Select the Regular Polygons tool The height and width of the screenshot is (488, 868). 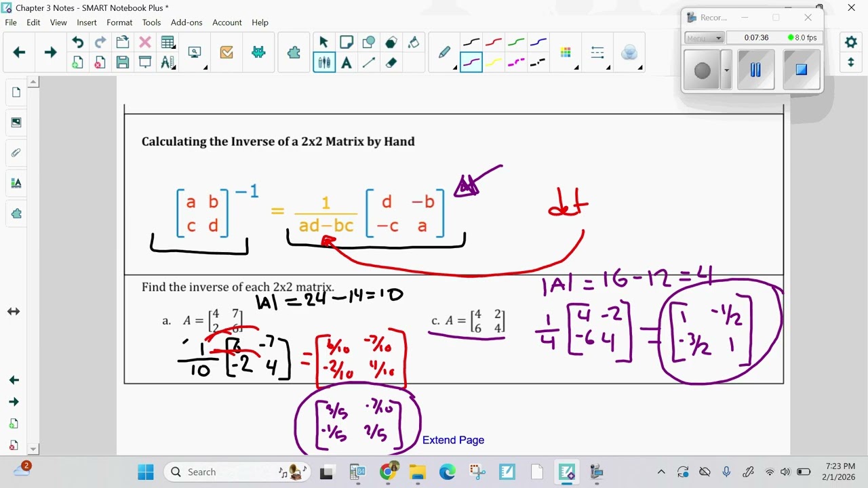click(391, 42)
